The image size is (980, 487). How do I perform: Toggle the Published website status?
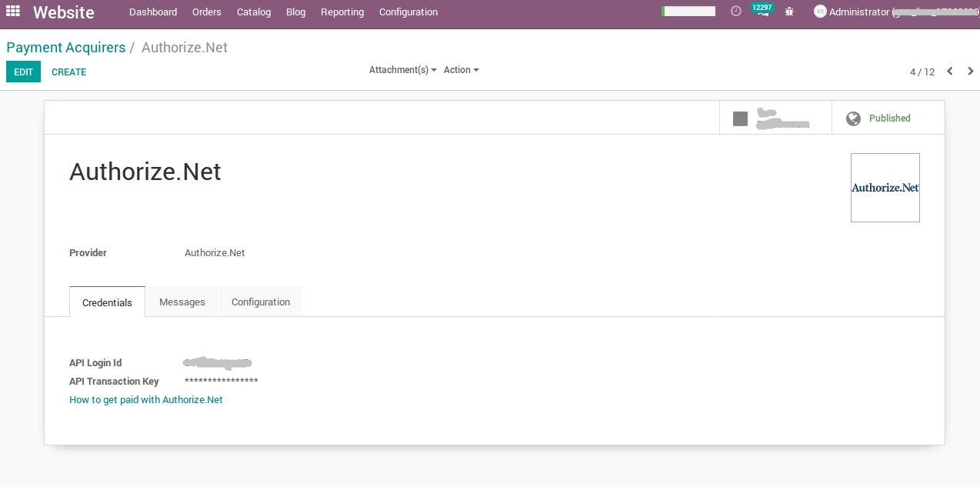888,118
